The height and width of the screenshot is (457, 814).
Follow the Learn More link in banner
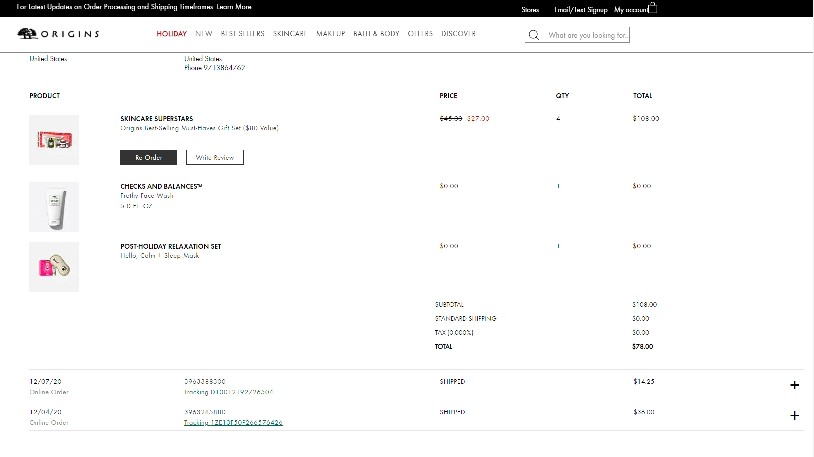[x=234, y=7]
